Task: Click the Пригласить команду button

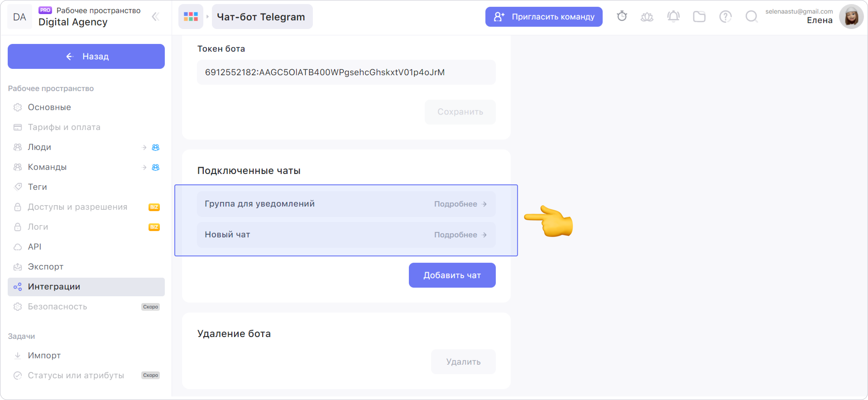Action: pos(544,17)
